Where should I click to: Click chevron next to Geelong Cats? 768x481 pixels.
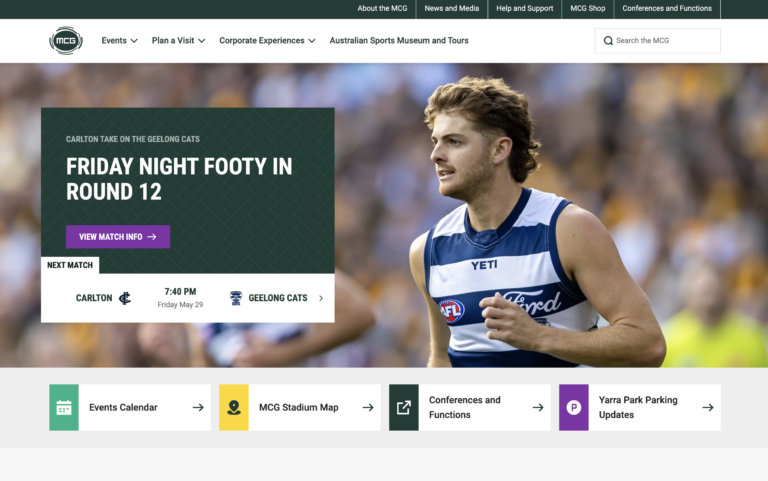(321, 298)
